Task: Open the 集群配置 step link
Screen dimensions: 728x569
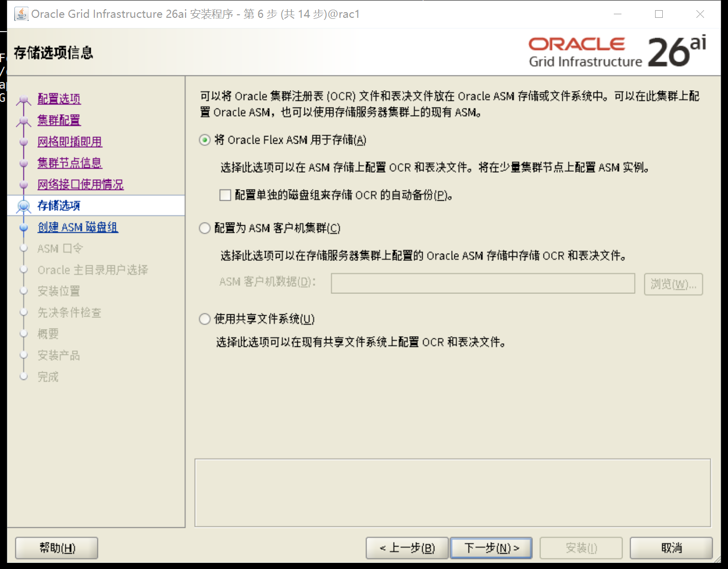Action: coord(59,120)
